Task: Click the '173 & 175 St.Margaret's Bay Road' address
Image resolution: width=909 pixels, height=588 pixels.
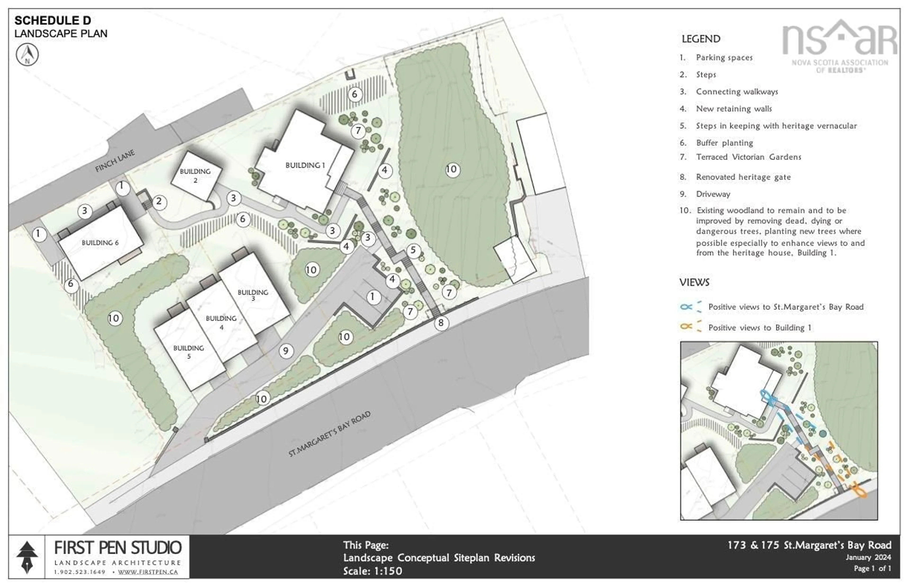Action: coord(809,545)
